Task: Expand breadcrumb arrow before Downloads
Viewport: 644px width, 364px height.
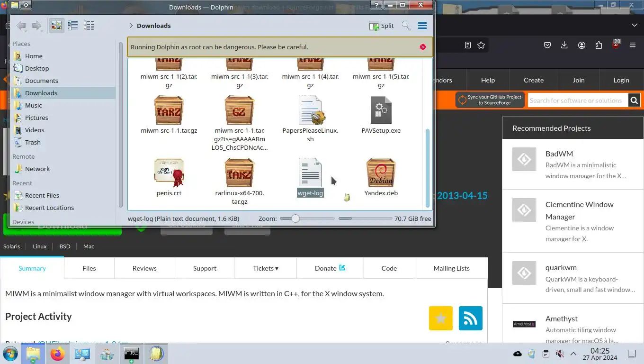Action: (131, 26)
